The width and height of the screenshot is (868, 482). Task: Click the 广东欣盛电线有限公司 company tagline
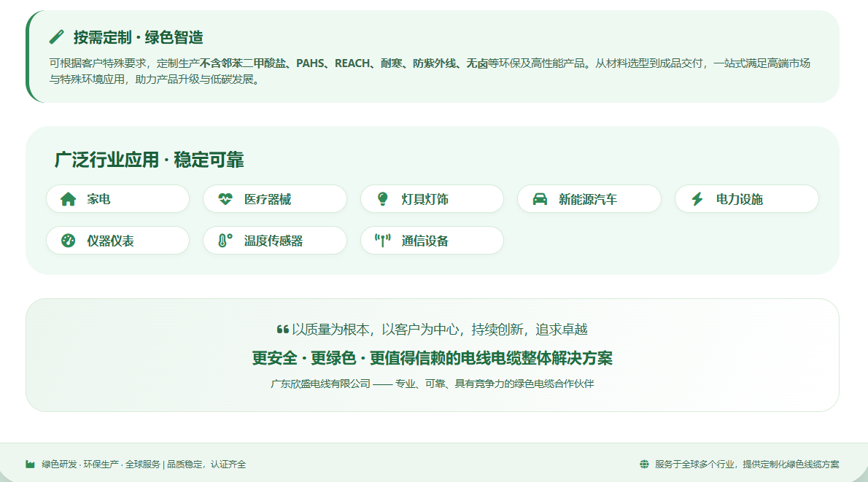tap(432, 384)
